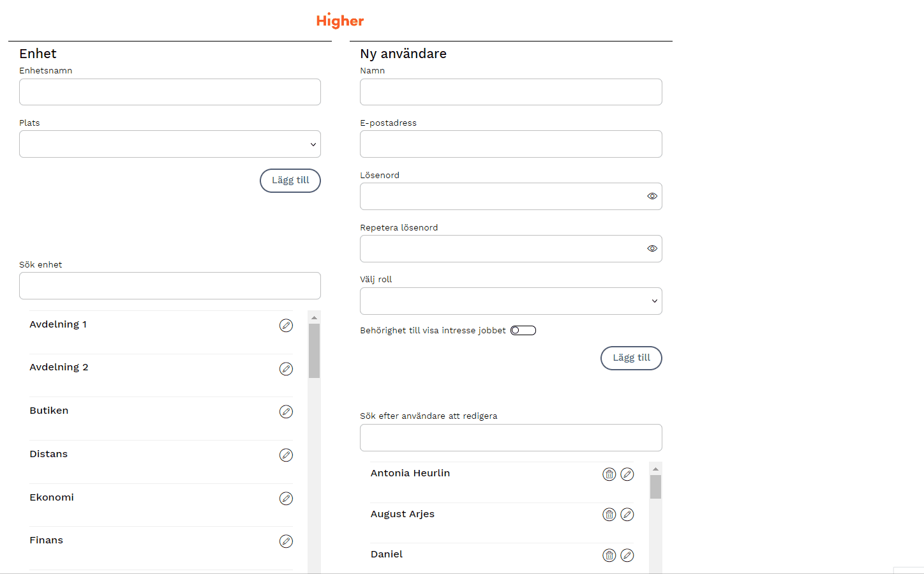This screenshot has height=574, width=924.
Task: Edit the Ekonomi unit entry
Action: (286, 499)
